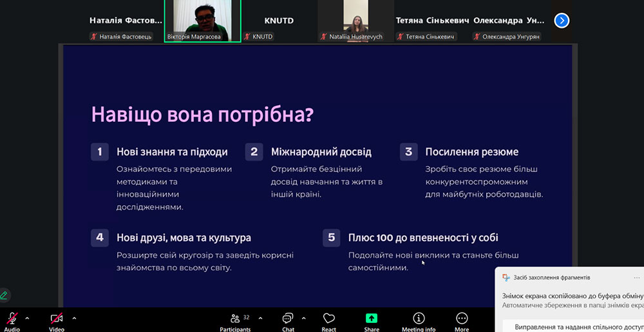Click the 'Виправлення та надання спільного доступу' button

coord(573,326)
